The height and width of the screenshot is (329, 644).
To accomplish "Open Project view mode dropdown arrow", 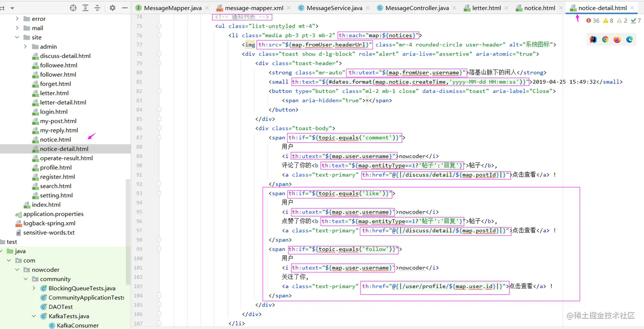I will (12, 8).
